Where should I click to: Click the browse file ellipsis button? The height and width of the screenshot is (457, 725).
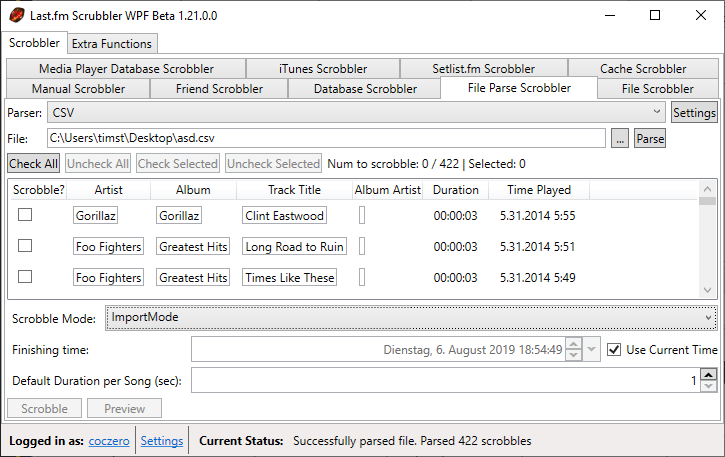[620, 139]
